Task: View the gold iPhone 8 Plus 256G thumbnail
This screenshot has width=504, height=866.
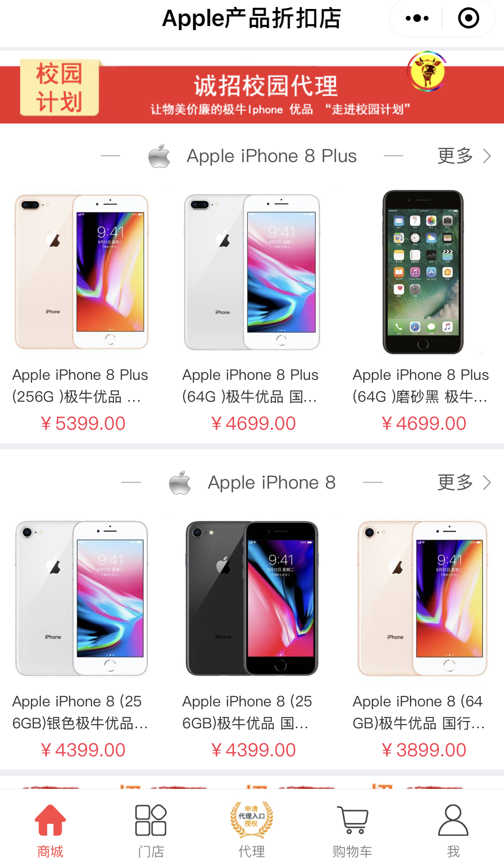Action: click(82, 272)
